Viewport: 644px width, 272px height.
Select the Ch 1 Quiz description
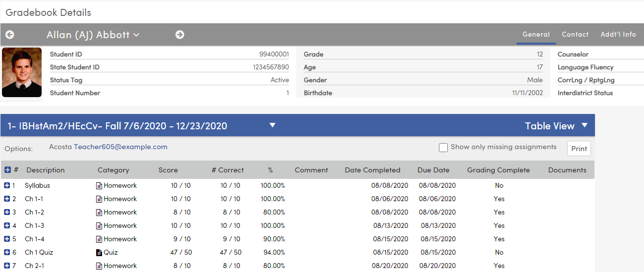click(39, 252)
